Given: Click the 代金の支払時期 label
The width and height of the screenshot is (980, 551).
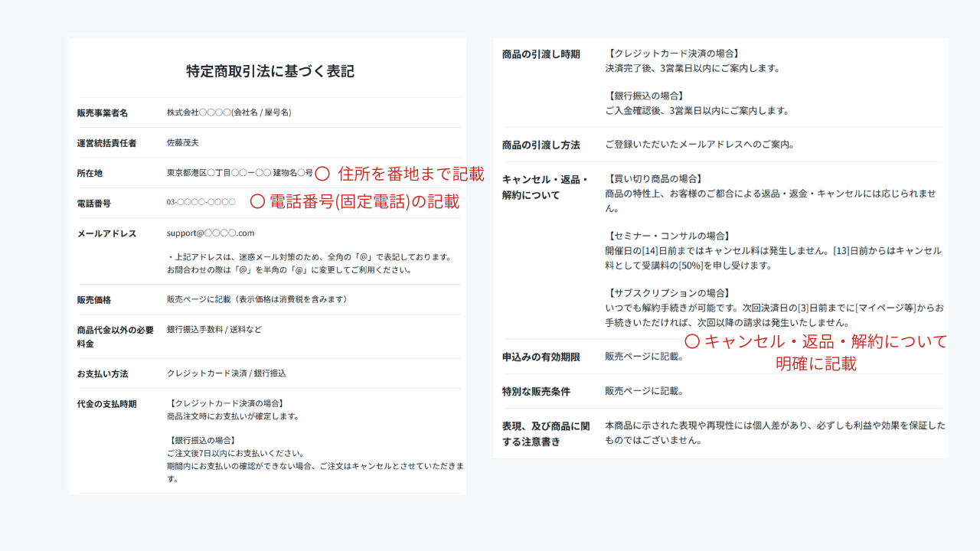Looking at the screenshot, I should [106, 403].
